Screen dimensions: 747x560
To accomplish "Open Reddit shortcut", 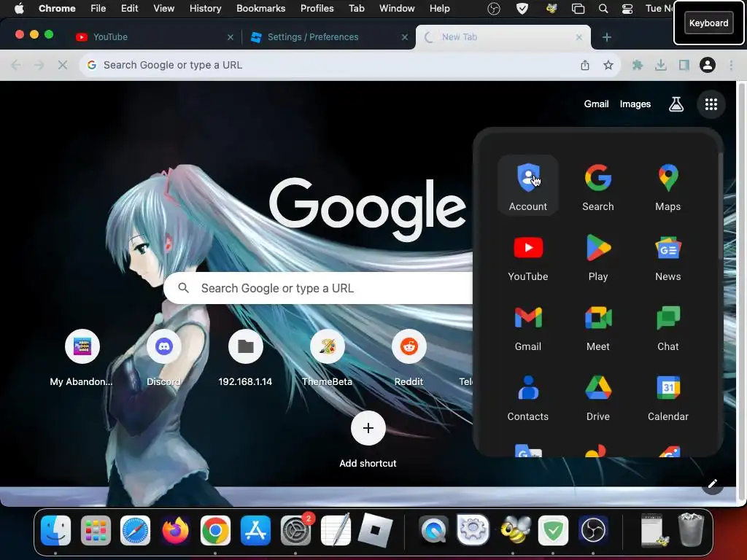I will (x=409, y=358).
